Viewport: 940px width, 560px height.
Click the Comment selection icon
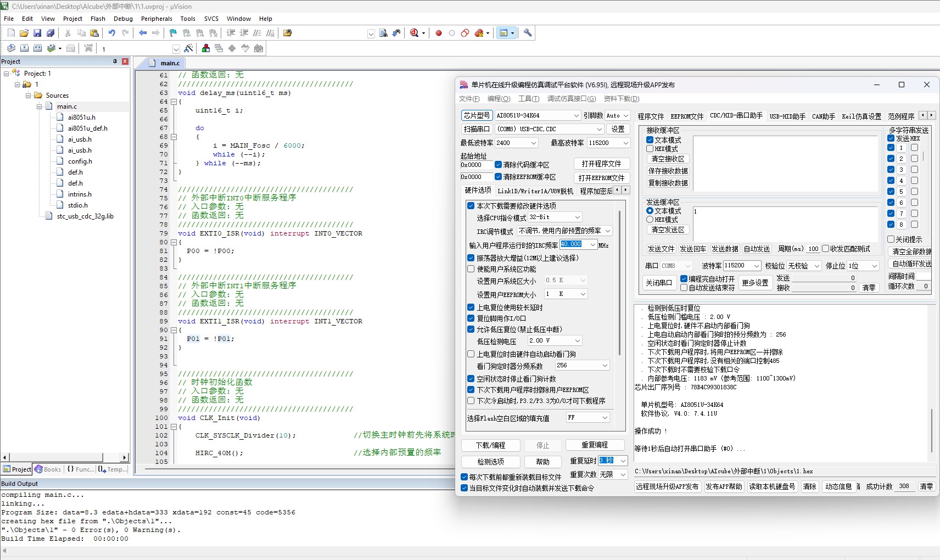pyautogui.click(x=257, y=33)
